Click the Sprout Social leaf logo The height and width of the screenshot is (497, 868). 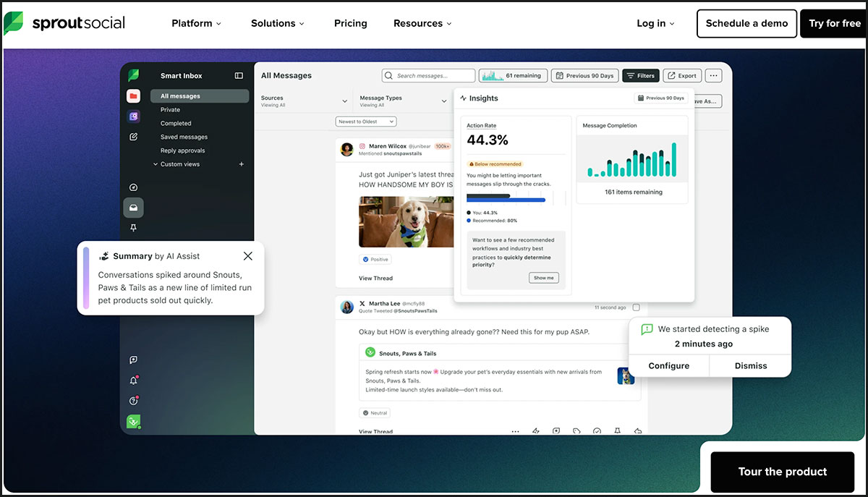pos(14,23)
